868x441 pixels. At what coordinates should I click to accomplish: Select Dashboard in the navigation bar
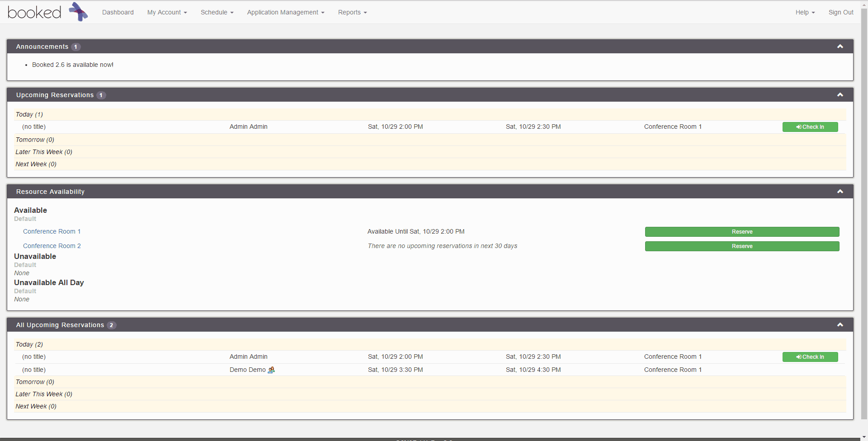point(118,12)
